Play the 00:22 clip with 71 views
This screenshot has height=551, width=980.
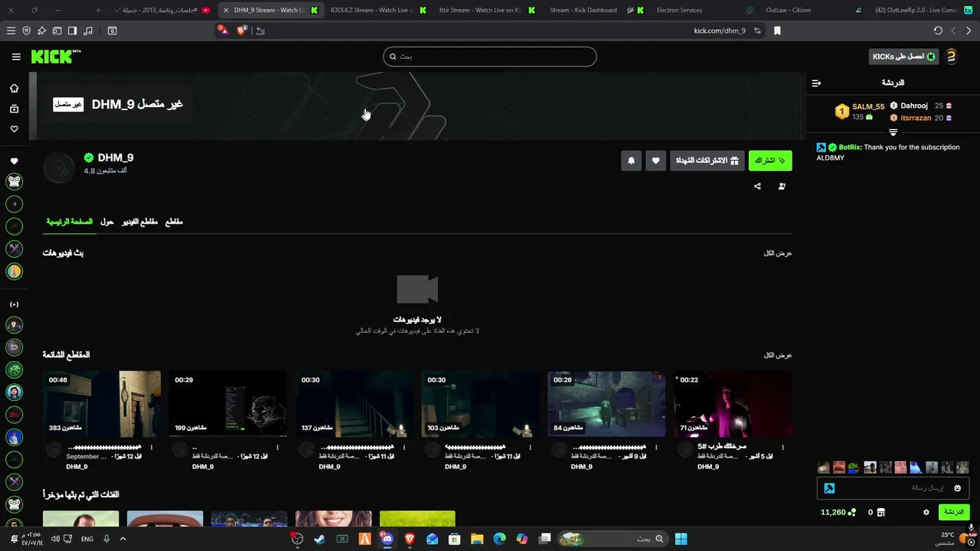click(733, 404)
